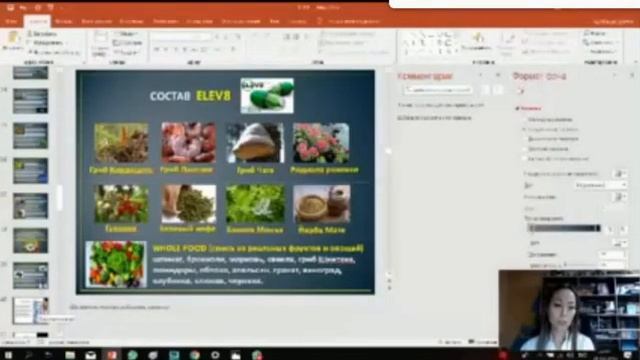Open Format Background pane options arrow
Screen dimensions: 640x360
point(615,76)
